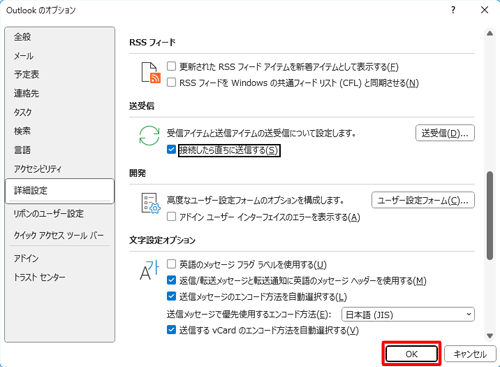The height and width of the screenshot is (367, 500).
Task: Select 詳細設定 in the sidebar
Action: click(60, 191)
